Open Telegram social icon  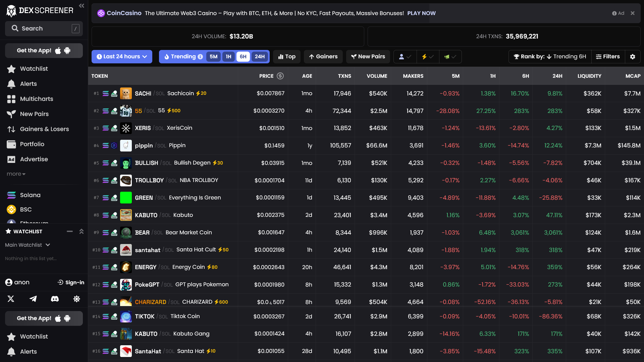click(33, 299)
